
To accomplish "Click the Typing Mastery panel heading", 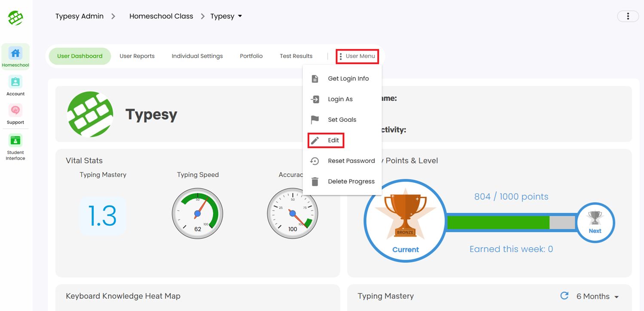I will pyautogui.click(x=385, y=296).
